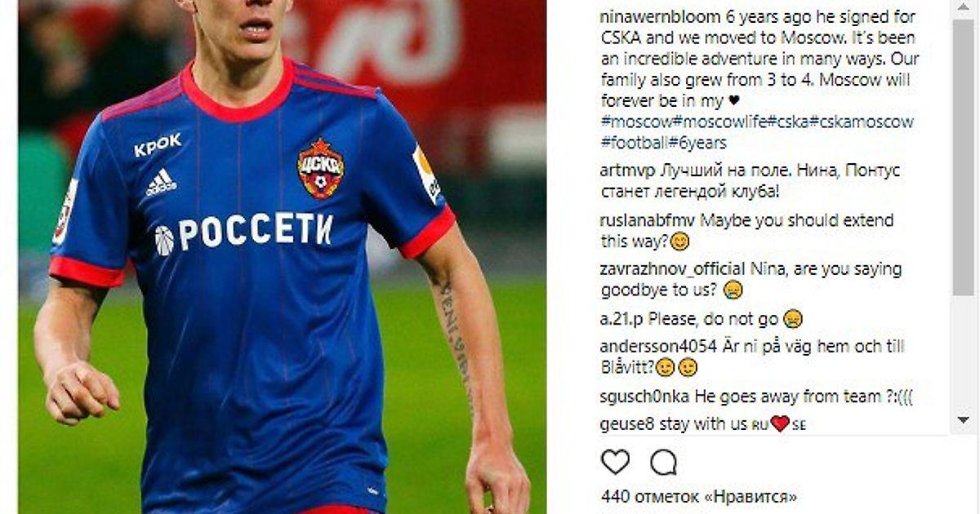This screenshot has width=980, height=514.
Task: Click the CSKA player photo
Action: click(283, 257)
